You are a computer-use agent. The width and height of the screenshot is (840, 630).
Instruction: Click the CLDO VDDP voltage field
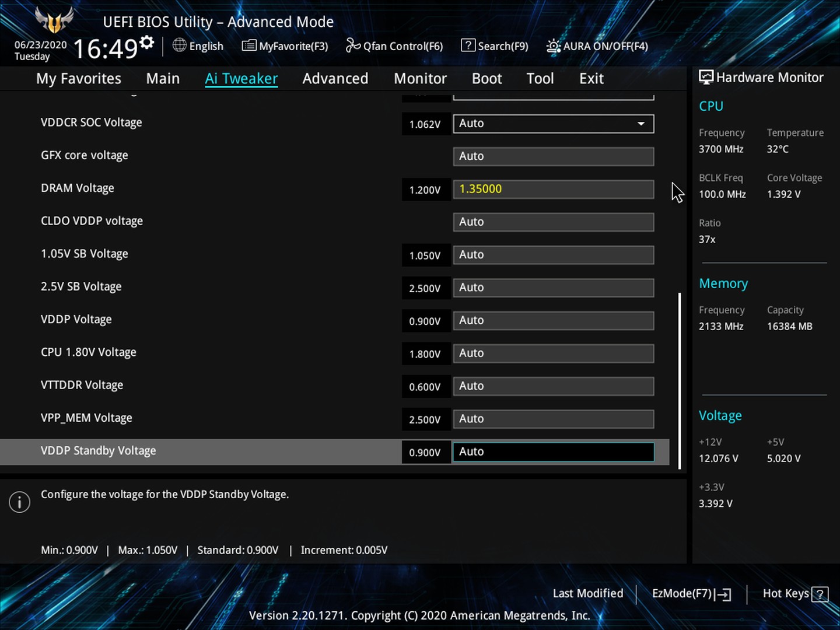(553, 222)
